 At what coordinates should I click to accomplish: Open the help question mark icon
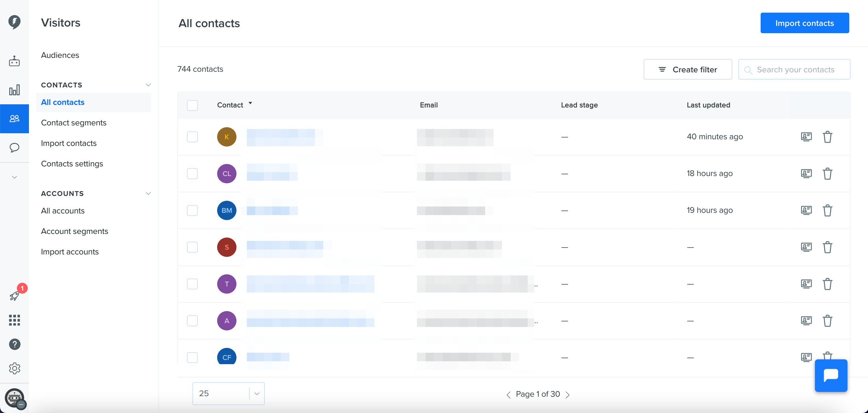point(14,344)
